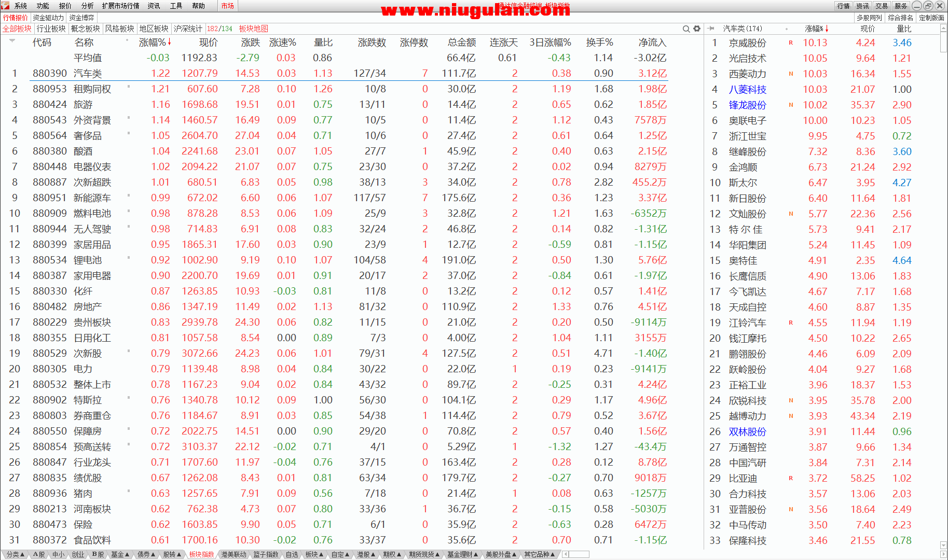Screen dimensions: 948x560
Task: Select the 食品饮料 sector row
Action: [334, 540]
